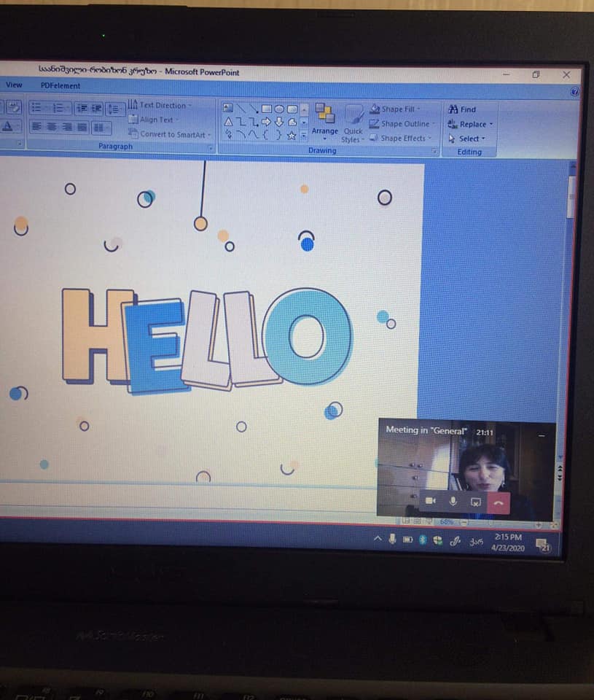Click the Select button in Editing
594x700 pixels.
pos(466,139)
